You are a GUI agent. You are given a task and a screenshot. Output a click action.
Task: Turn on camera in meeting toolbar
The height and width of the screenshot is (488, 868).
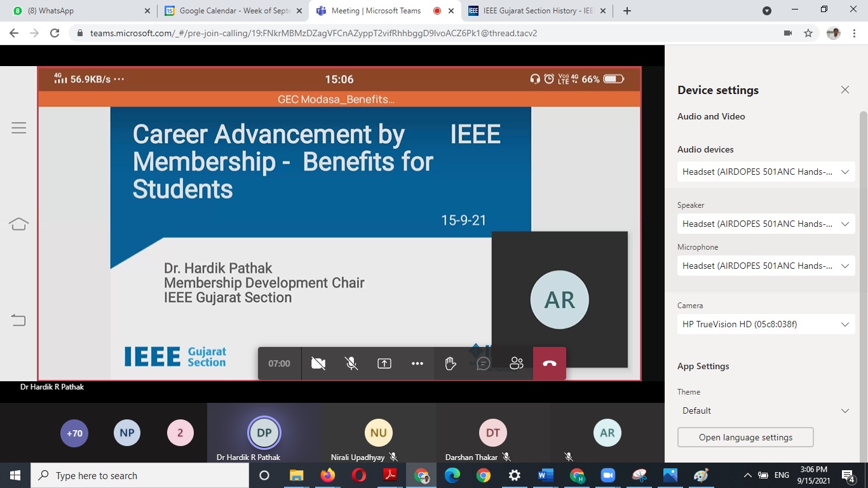[x=318, y=363]
